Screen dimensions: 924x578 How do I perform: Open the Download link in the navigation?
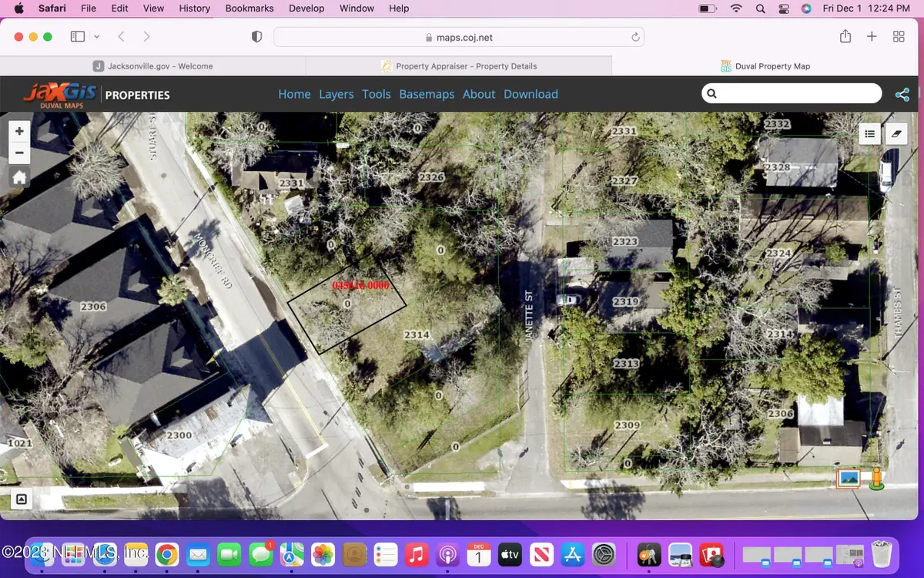[x=531, y=94]
